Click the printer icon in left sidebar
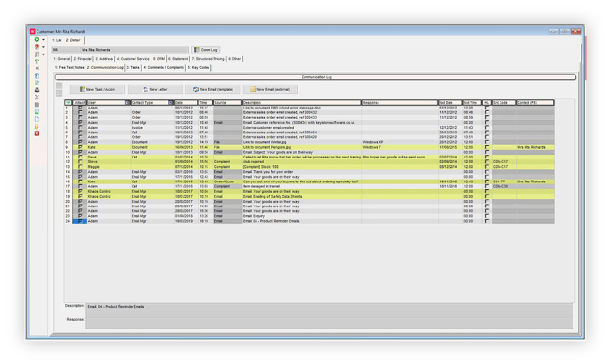The image size is (610, 364). (37, 90)
